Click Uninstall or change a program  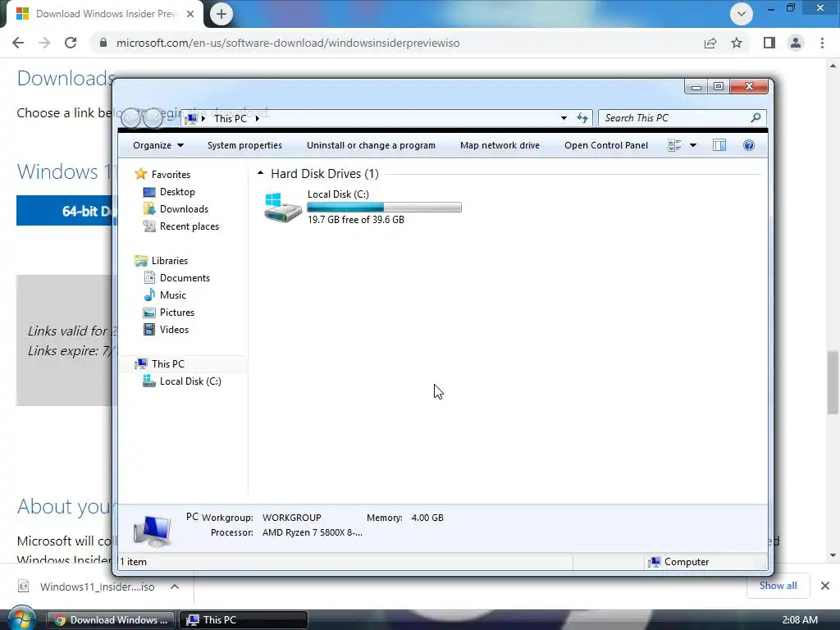[x=371, y=145]
